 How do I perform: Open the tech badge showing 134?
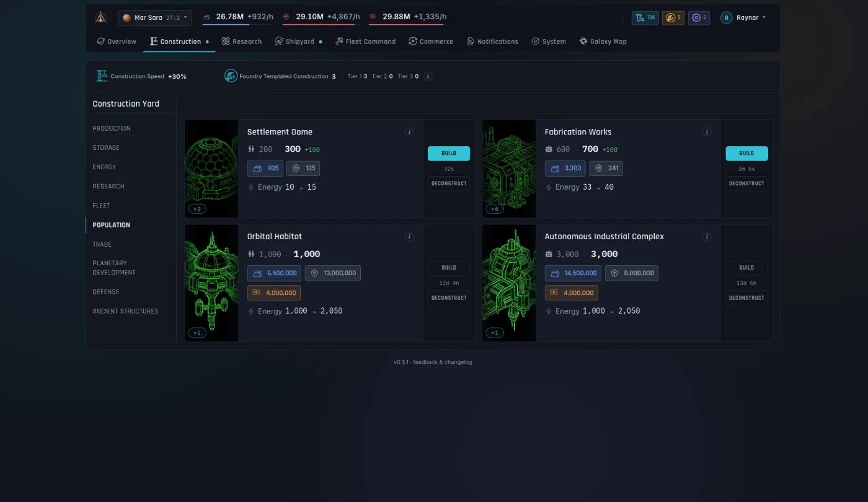645,17
